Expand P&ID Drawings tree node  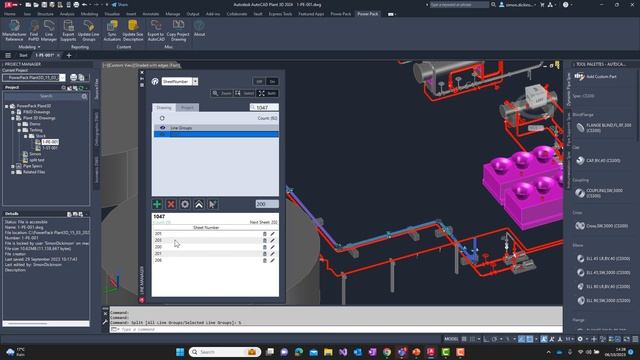[x=13, y=112]
